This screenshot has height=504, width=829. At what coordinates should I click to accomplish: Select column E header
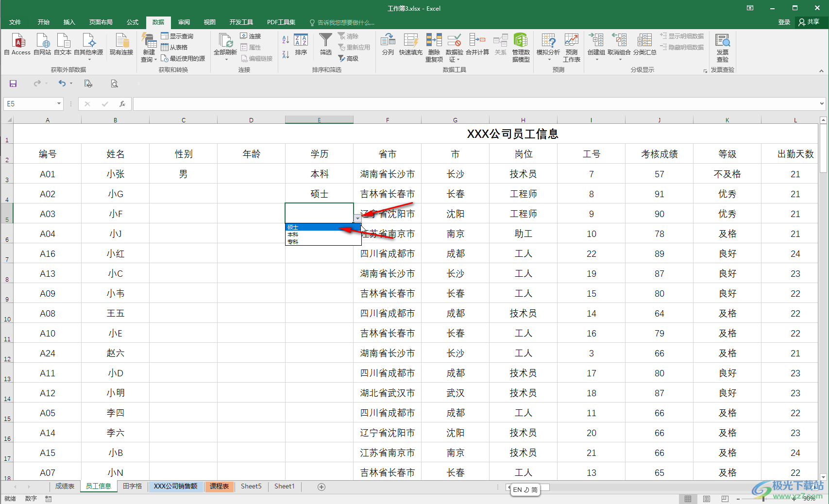tap(319, 120)
